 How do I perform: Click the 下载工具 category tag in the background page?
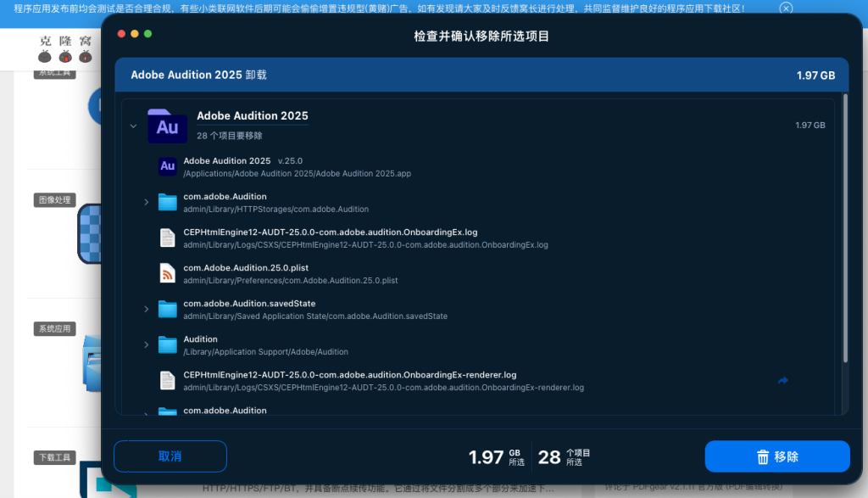pyautogui.click(x=55, y=457)
